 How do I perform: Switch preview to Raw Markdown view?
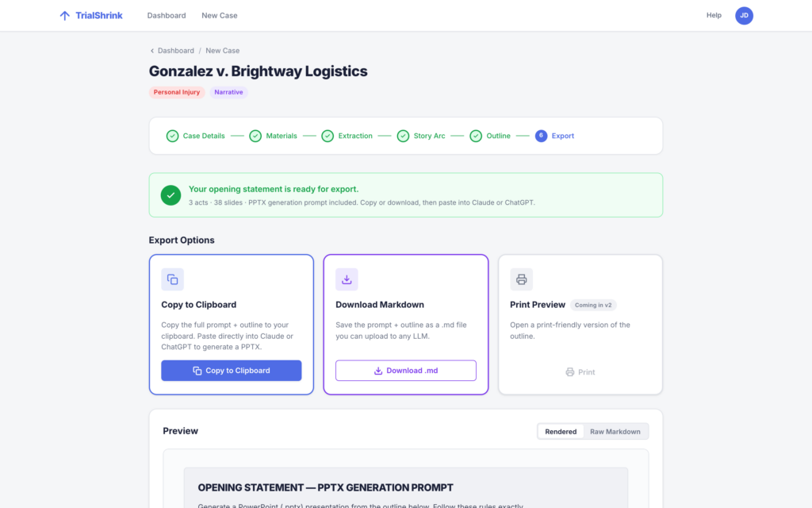pyautogui.click(x=615, y=431)
